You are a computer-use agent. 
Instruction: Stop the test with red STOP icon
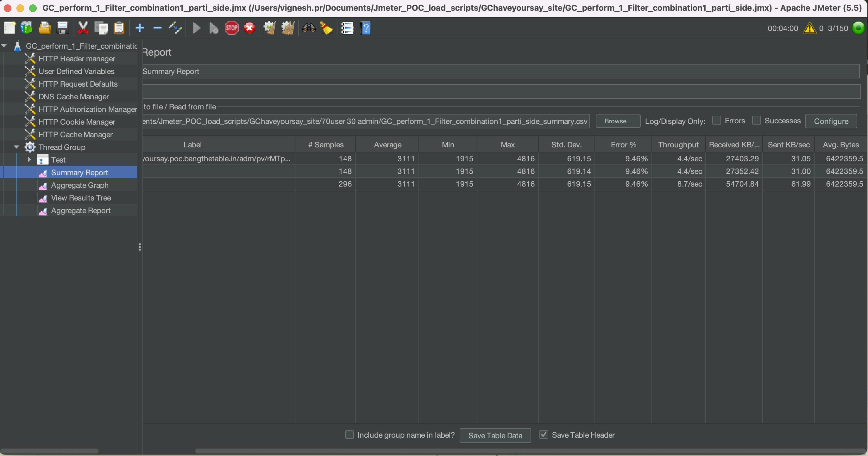[231, 28]
